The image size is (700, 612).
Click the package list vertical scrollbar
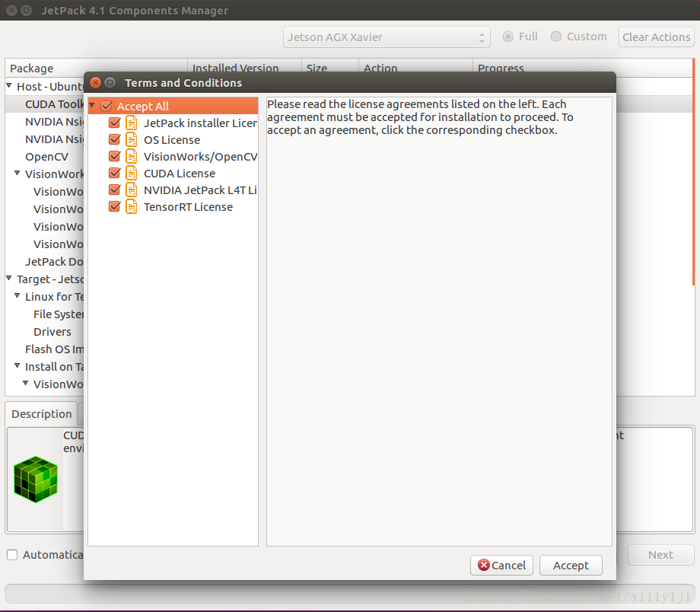(x=693, y=172)
